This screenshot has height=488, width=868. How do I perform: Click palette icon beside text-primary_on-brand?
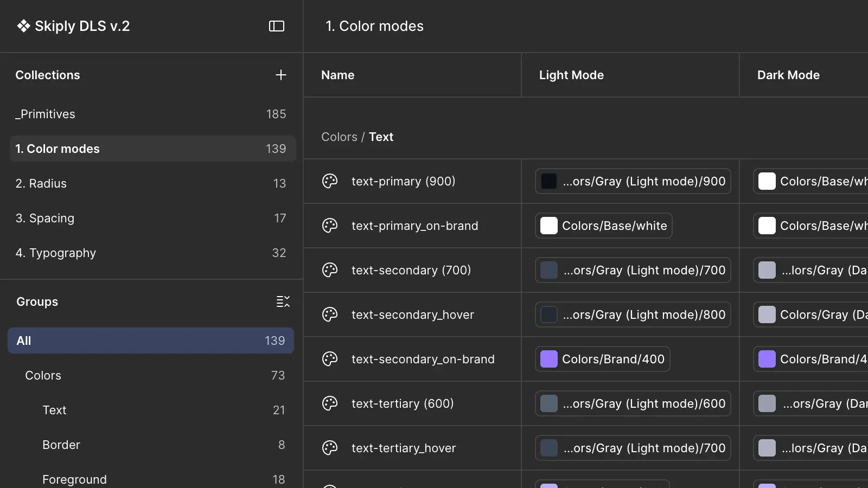[x=330, y=226]
